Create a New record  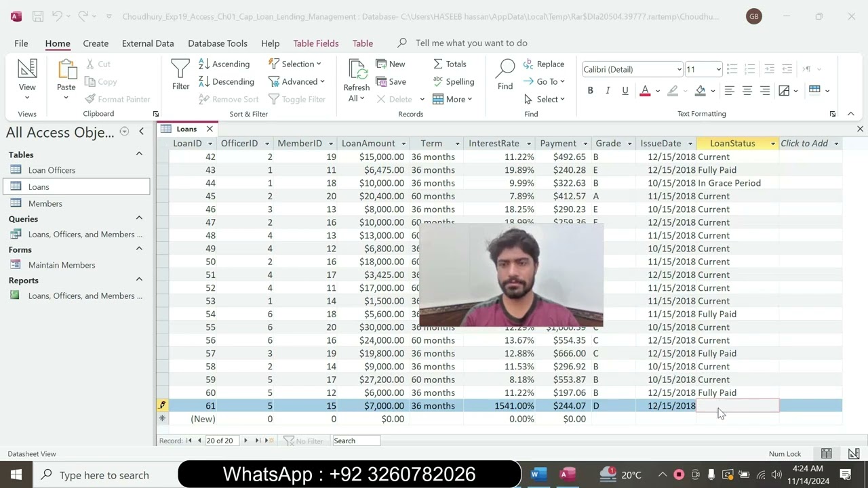[391, 64]
